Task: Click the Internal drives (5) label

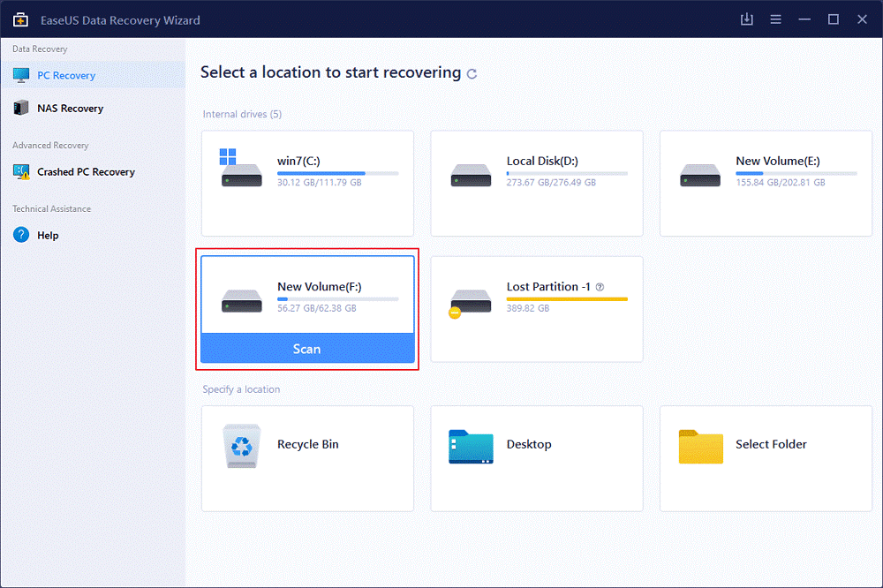Action: click(242, 115)
